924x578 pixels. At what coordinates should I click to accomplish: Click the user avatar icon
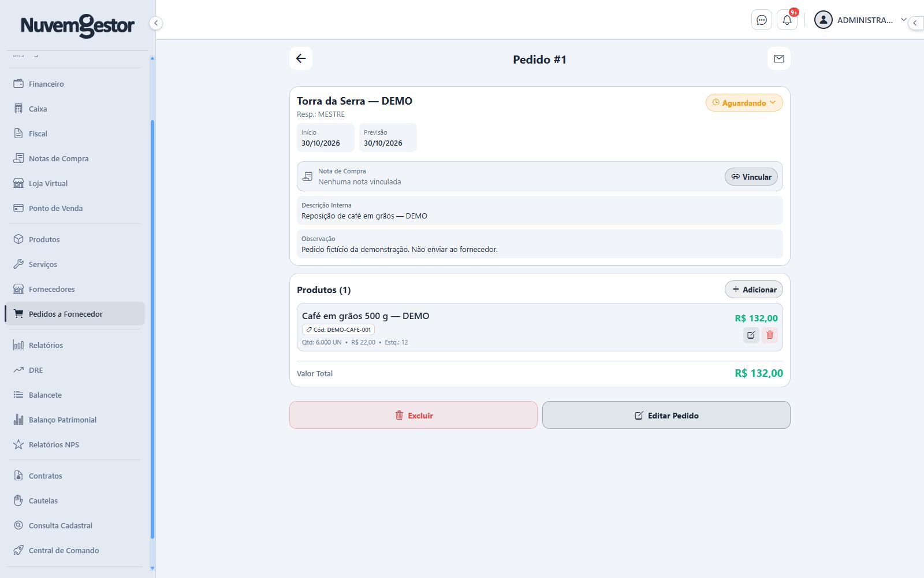coord(823,20)
